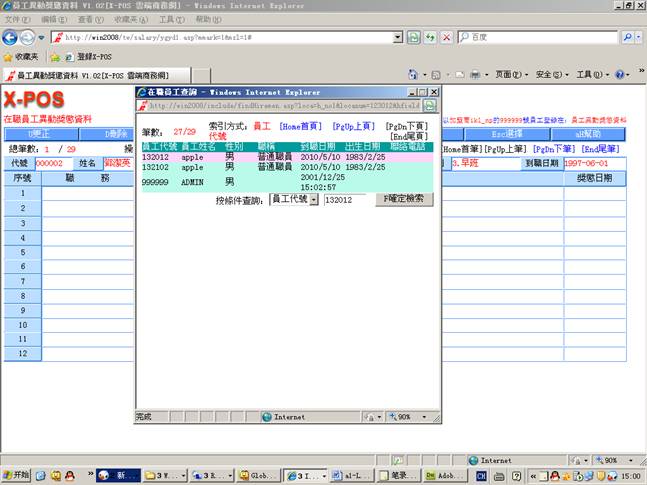Screen dimensions: 647x485
Task: Click the Windows 開始 start button
Action: [x=17, y=476]
